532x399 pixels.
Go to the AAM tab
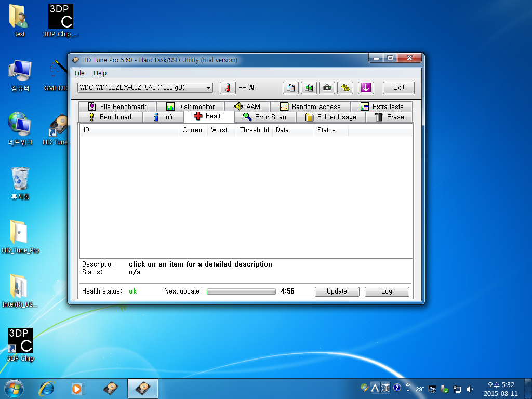pyautogui.click(x=247, y=107)
